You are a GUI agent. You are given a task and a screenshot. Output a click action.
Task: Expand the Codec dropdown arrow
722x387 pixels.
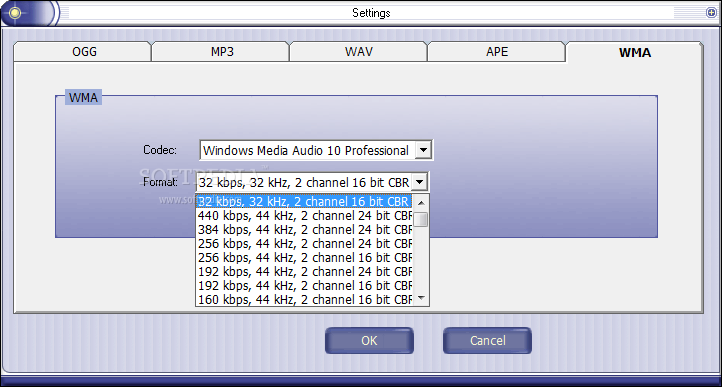423,150
